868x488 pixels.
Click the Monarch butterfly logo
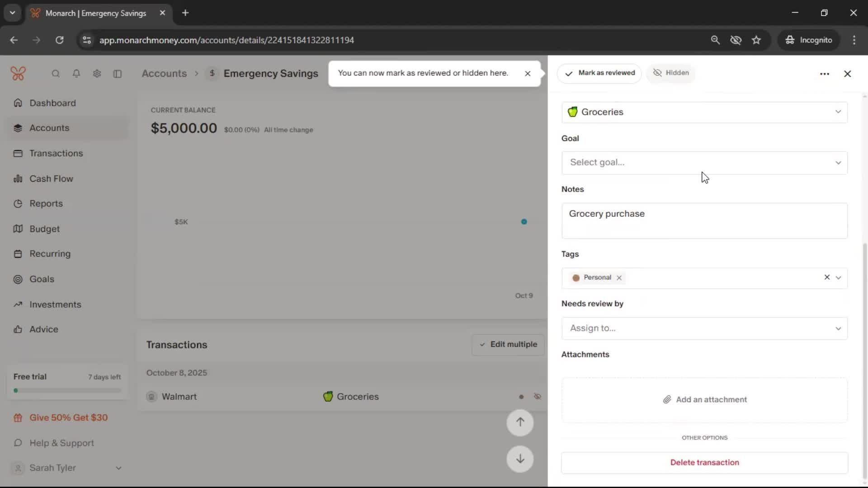[x=18, y=74]
